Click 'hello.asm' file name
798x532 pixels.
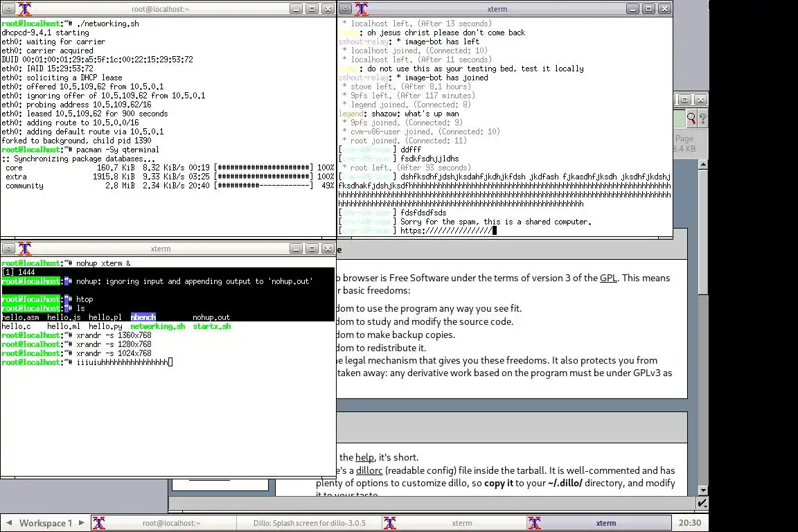(20, 317)
